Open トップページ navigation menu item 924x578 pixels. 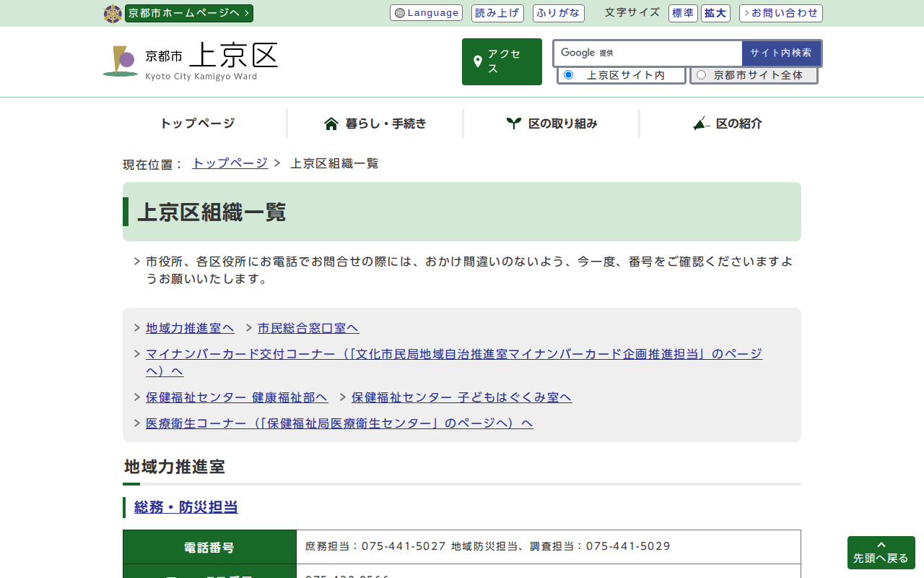(197, 124)
